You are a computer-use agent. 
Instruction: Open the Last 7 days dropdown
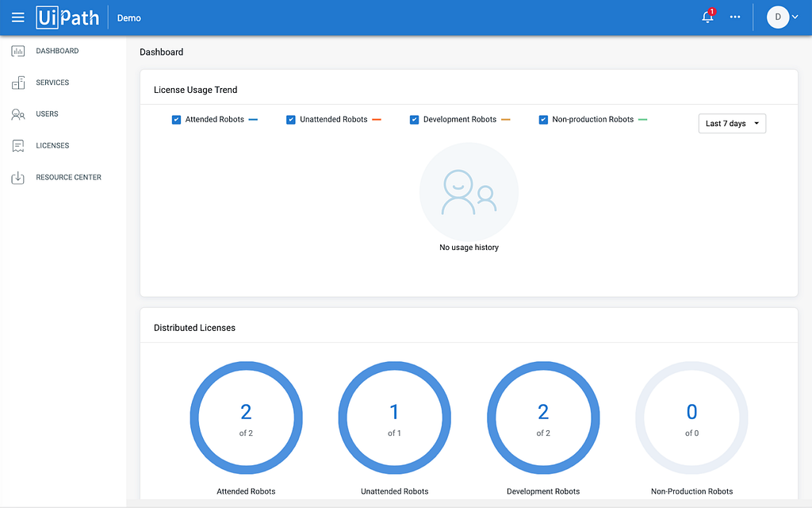731,123
